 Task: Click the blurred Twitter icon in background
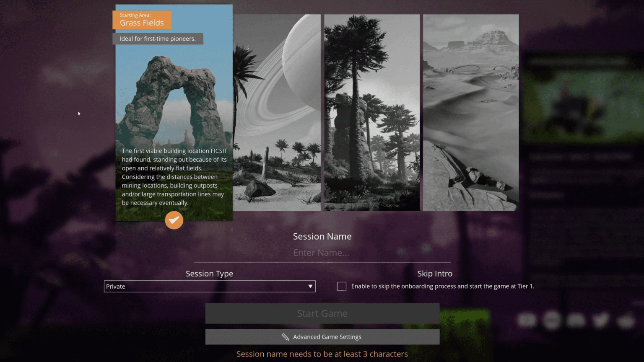pyautogui.click(x=601, y=320)
